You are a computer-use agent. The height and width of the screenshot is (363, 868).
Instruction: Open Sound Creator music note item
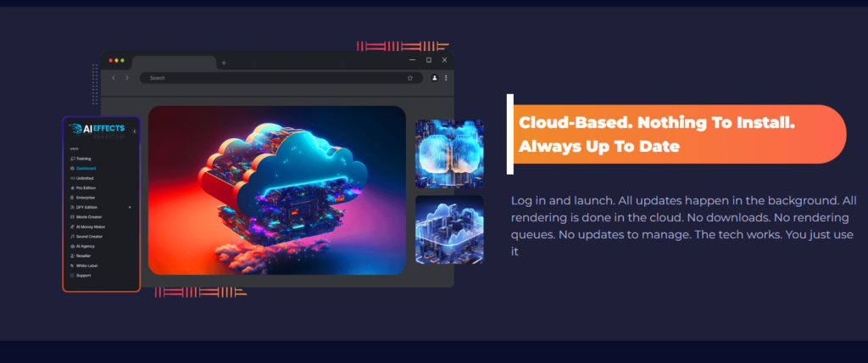click(86, 236)
